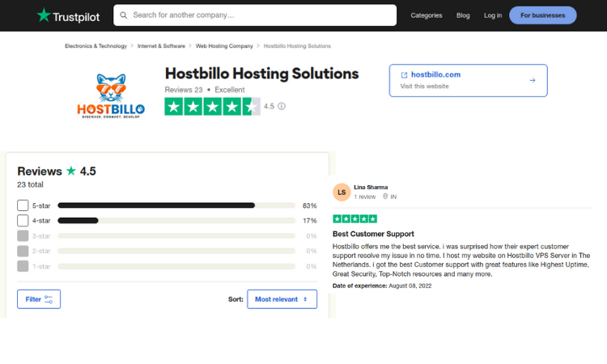The width and height of the screenshot is (607, 364).
Task: Click the Date of experience August 08, 2022 text
Action: point(382,286)
